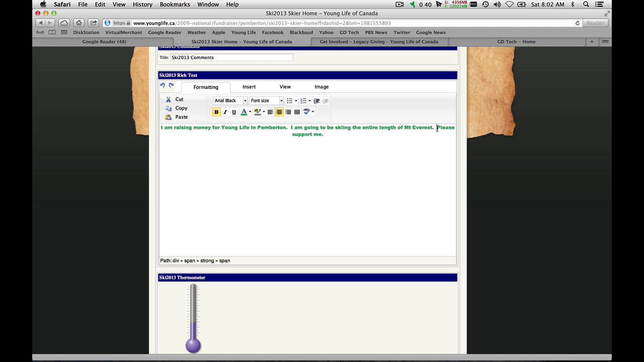Open the Google News bookmark
The image size is (644, 362).
pyautogui.click(x=431, y=33)
